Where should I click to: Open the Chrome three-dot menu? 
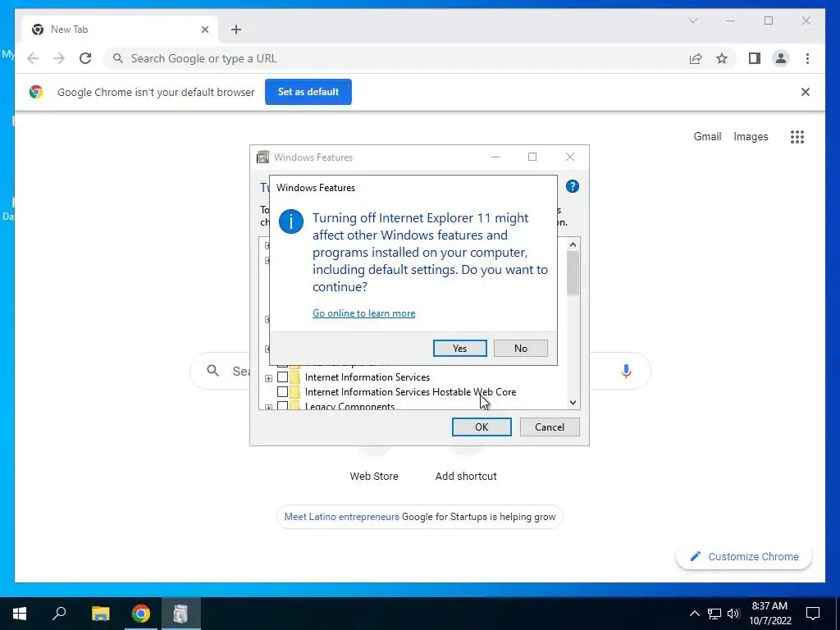coord(807,58)
